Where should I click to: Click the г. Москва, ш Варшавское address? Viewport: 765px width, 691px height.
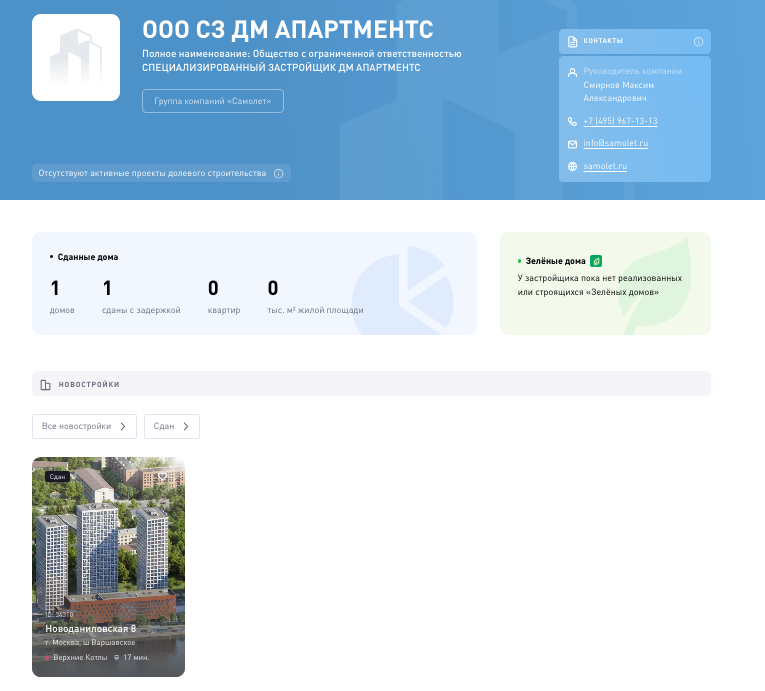(x=90, y=643)
